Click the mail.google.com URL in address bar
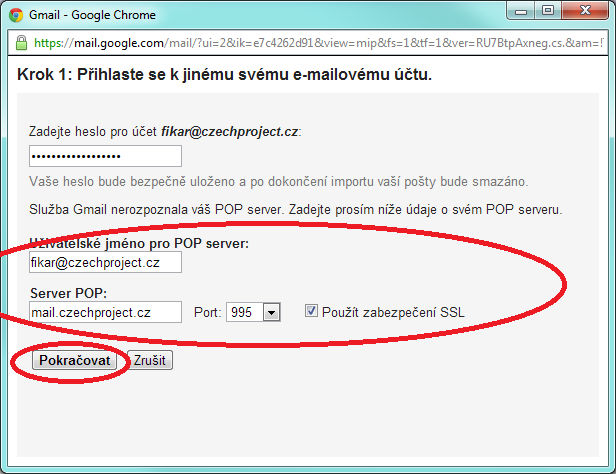 [318, 43]
